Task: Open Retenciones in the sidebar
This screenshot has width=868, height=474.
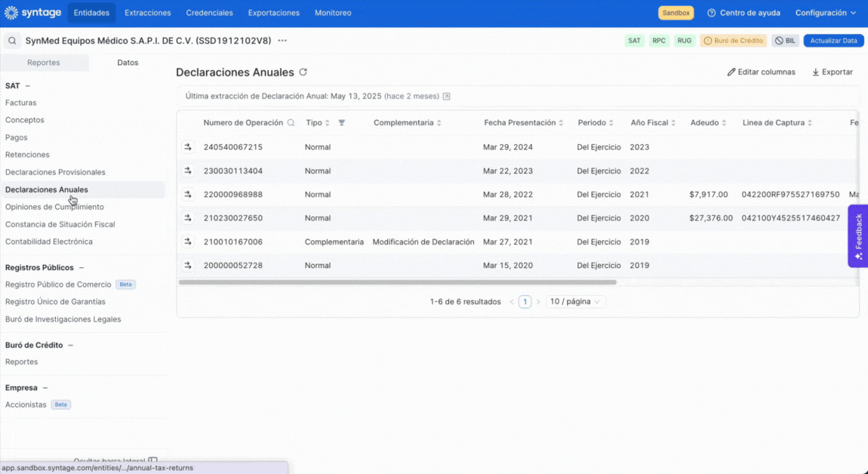Action: tap(27, 155)
